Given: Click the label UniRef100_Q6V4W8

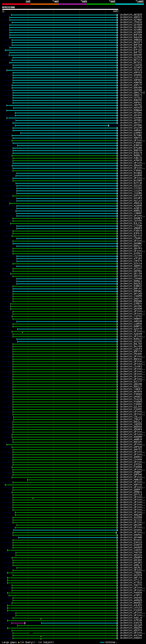Looking at the screenshot, I should (x=131, y=538).
